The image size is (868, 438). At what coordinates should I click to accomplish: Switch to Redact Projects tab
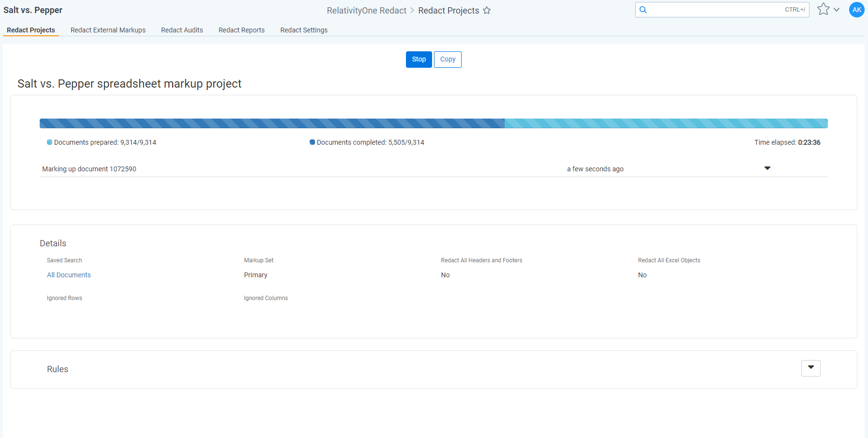click(x=31, y=30)
